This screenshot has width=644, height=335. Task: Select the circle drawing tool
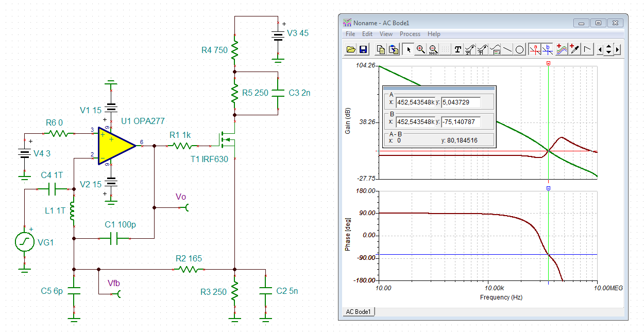(520, 49)
